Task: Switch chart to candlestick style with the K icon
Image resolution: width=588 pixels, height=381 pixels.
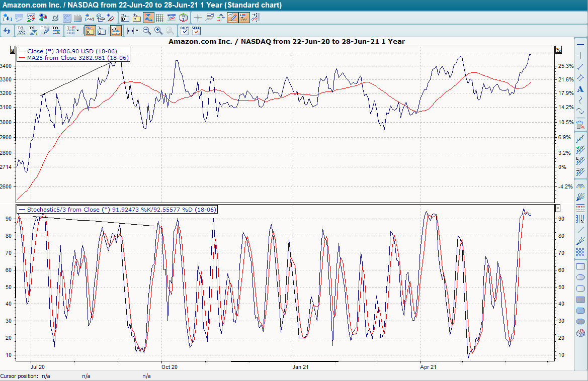Action: [x=89, y=30]
